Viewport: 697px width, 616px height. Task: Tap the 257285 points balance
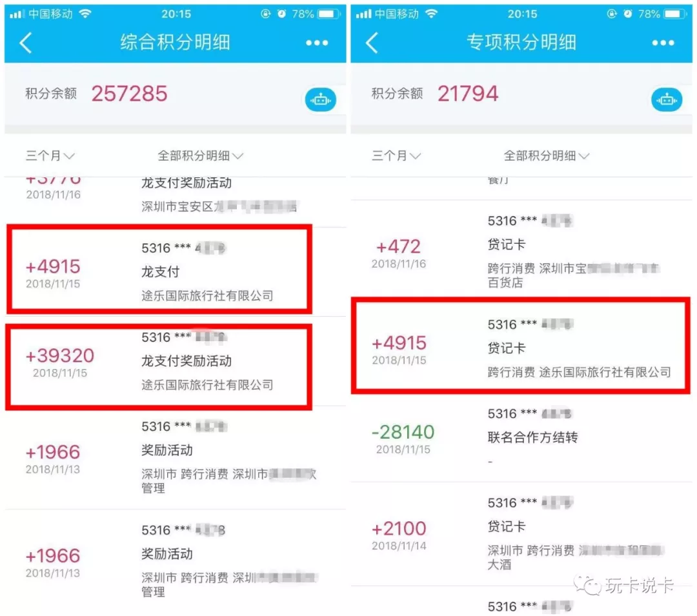tap(129, 94)
